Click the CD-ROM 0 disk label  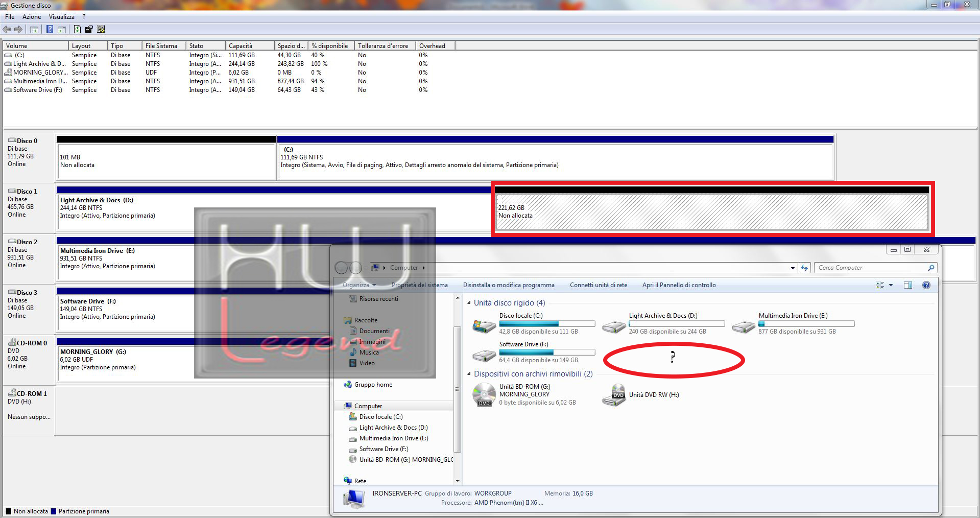click(x=32, y=343)
